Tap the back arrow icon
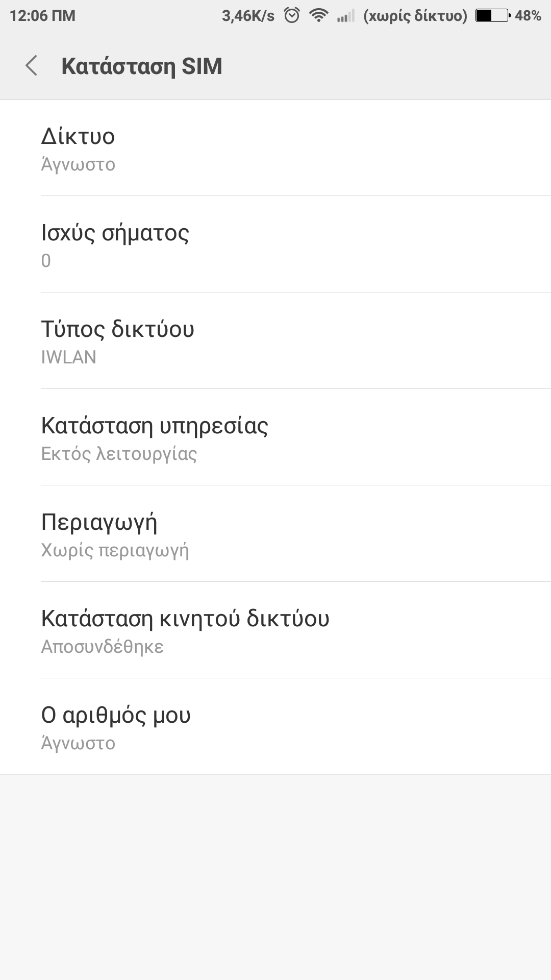Screen dimensions: 551x980 tap(32, 66)
